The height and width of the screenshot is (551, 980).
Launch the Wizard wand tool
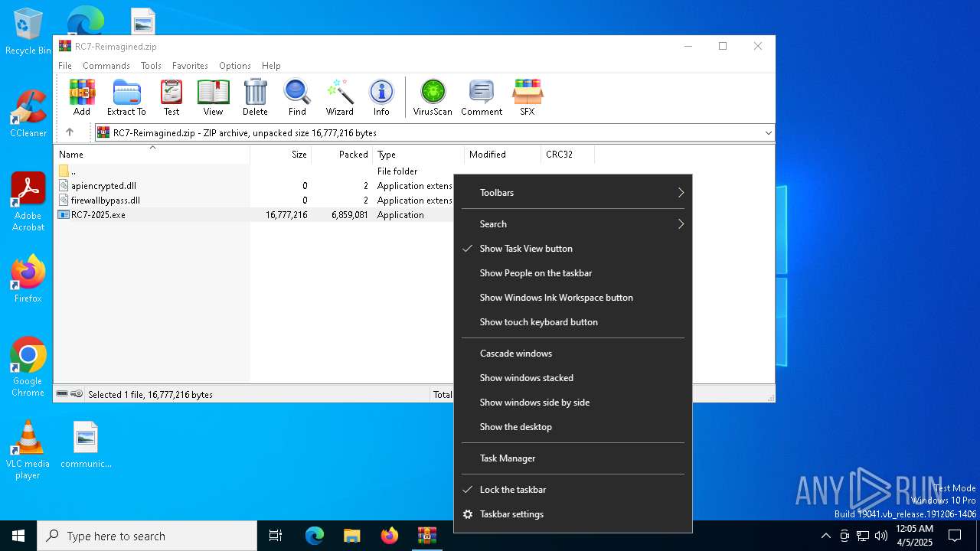click(339, 97)
